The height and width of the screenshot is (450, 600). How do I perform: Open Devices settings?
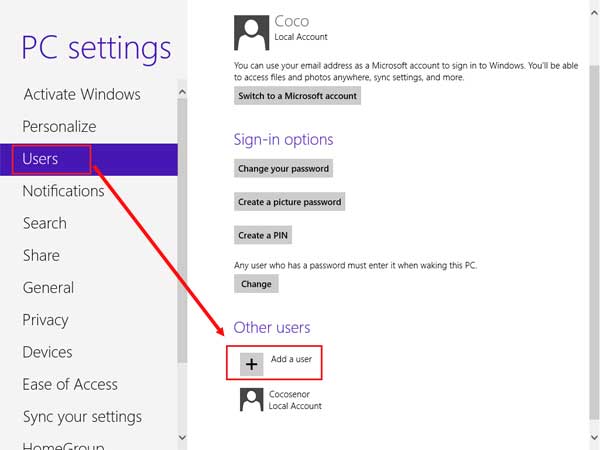click(x=47, y=352)
